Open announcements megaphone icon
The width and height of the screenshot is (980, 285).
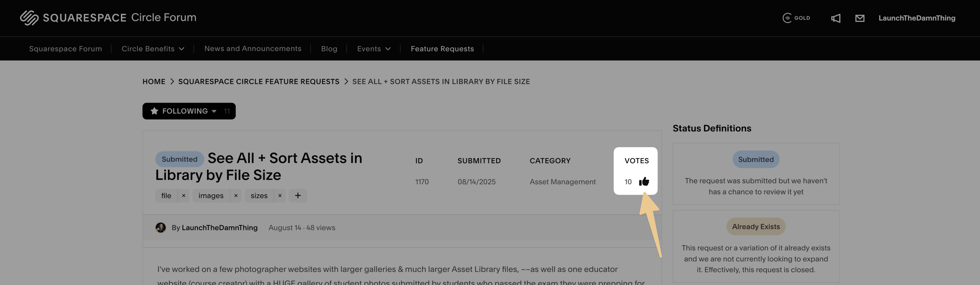click(x=836, y=18)
